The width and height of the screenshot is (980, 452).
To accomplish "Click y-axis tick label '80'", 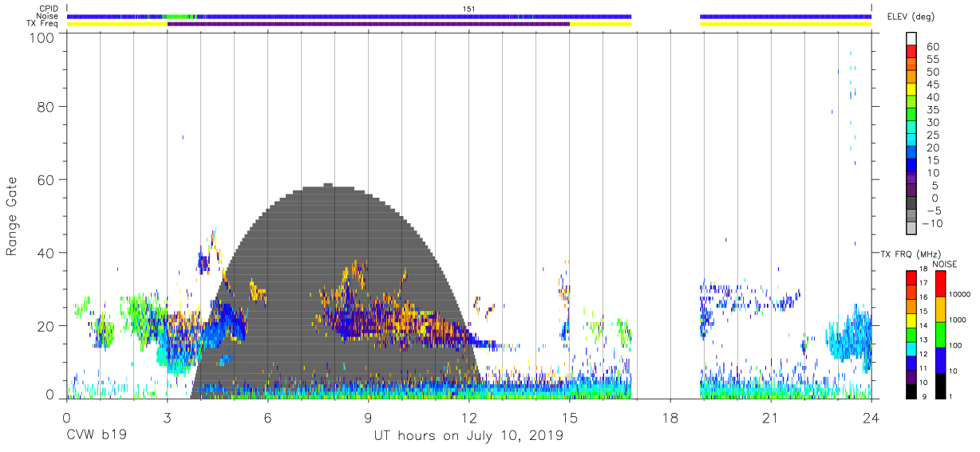I will (47, 107).
